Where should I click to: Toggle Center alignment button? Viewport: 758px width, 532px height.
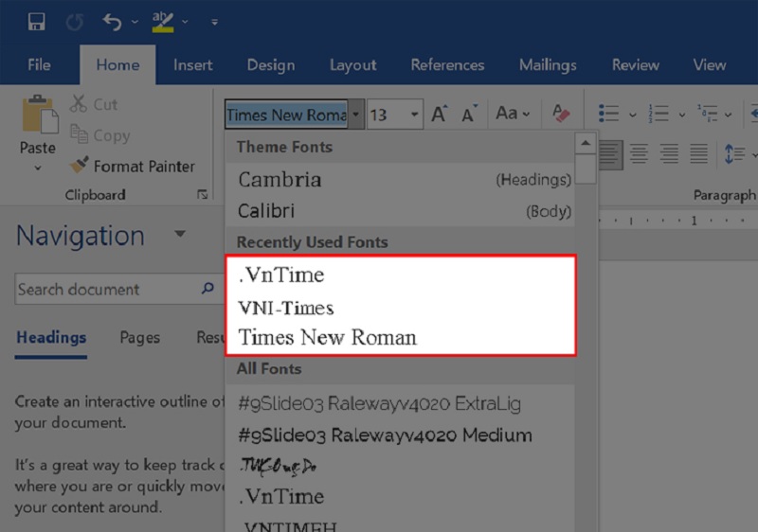[x=639, y=154]
